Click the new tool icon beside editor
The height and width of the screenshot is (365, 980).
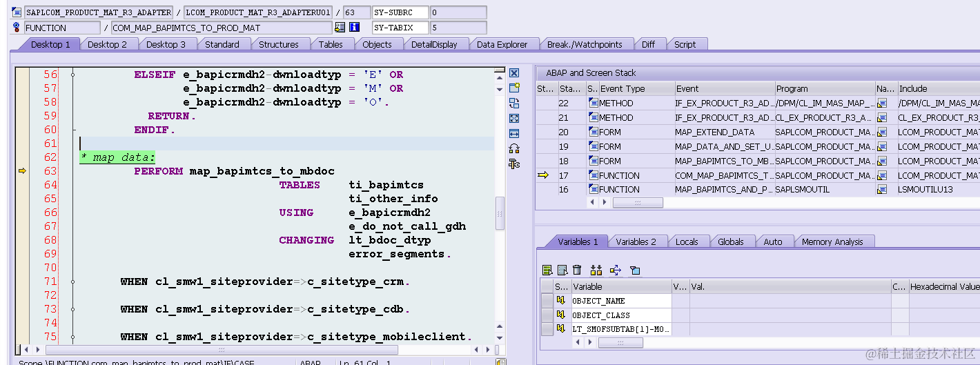(x=513, y=88)
